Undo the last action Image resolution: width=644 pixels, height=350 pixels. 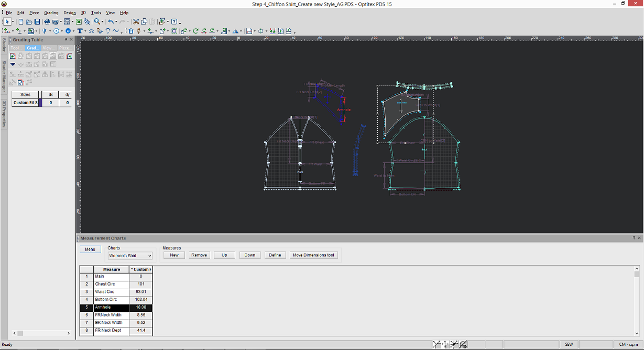pyautogui.click(x=111, y=21)
